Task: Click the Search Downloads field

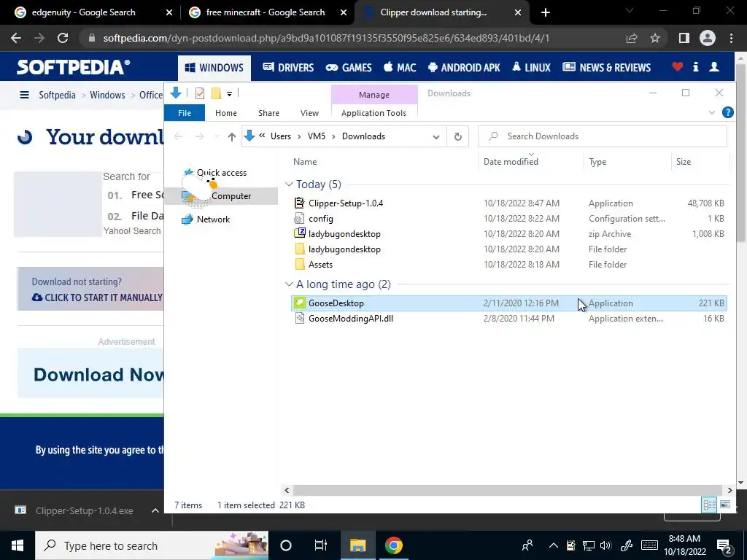Action: [x=603, y=136]
